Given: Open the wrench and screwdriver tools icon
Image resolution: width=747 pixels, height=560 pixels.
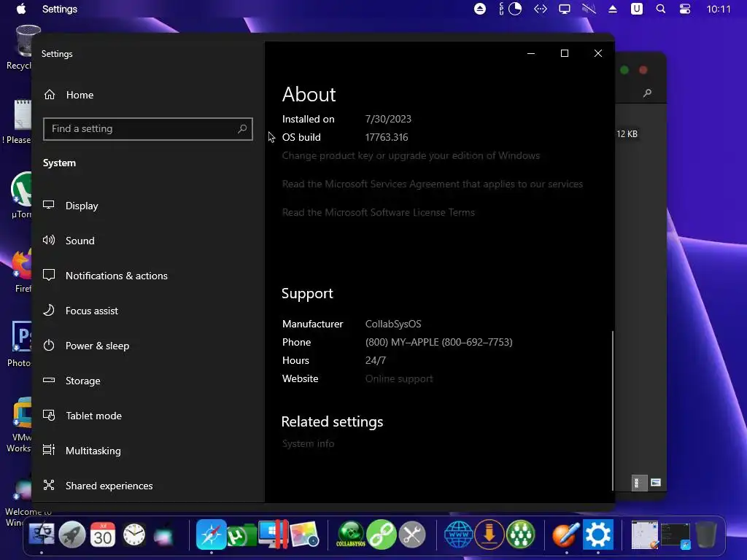Looking at the screenshot, I should pos(412,534).
